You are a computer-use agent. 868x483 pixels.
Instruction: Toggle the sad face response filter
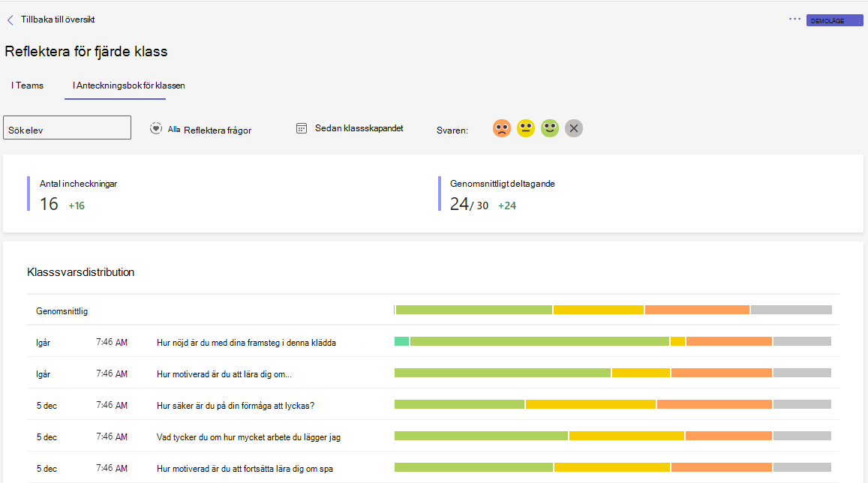(502, 128)
